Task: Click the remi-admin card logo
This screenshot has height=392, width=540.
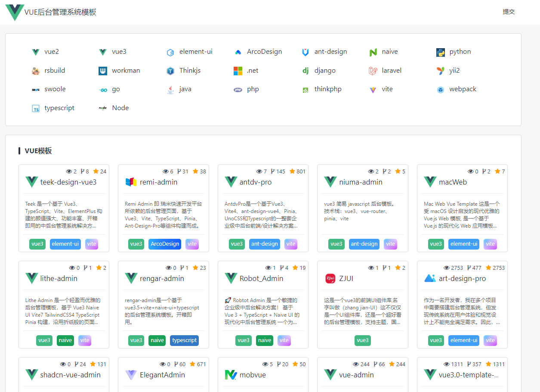Action: pyautogui.click(x=131, y=182)
